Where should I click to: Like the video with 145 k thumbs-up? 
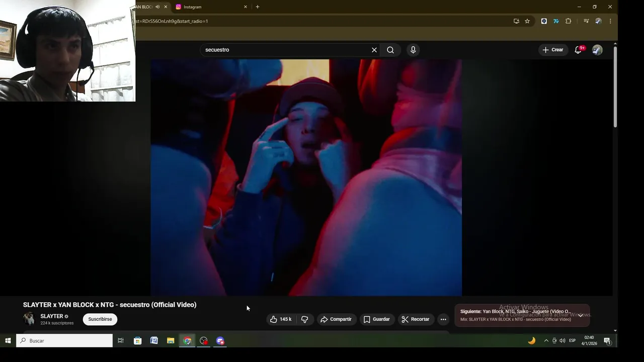[x=281, y=319]
